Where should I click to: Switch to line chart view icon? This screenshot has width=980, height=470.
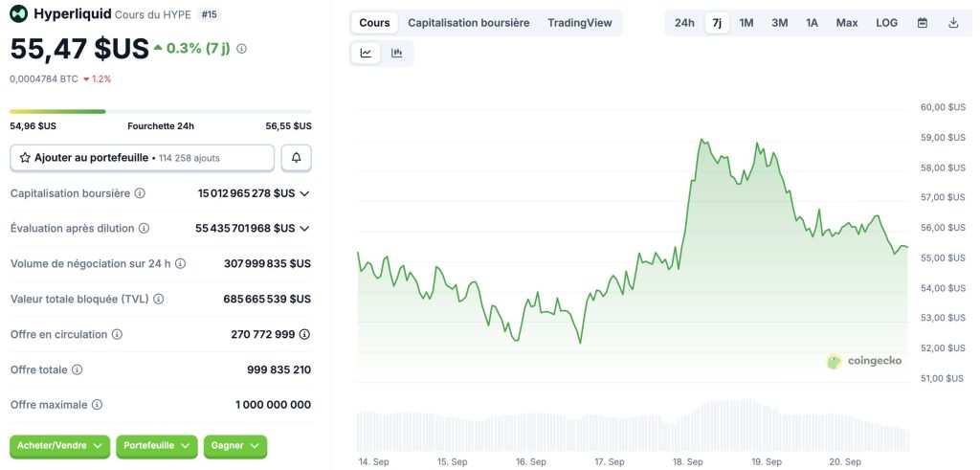(x=366, y=54)
